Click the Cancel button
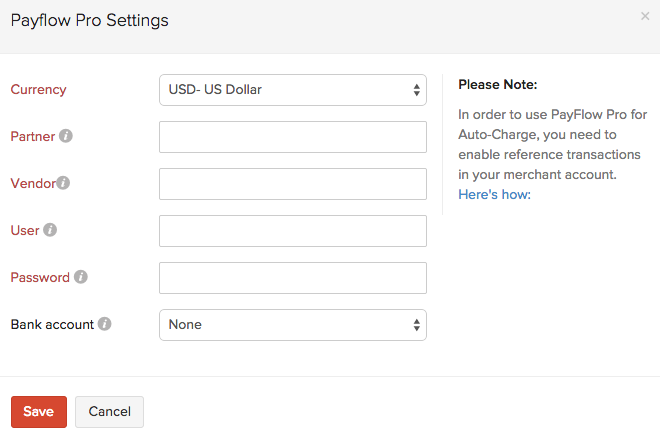Image resolution: width=660 pixels, height=437 pixels. tap(109, 412)
